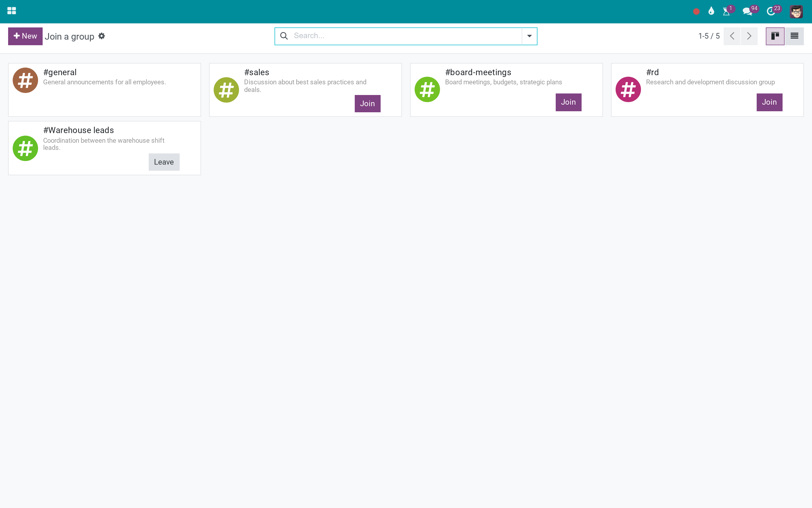This screenshot has width=812, height=508.
Task: Open the #Warehouse leads channel avatar
Action: (x=25, y=148)
